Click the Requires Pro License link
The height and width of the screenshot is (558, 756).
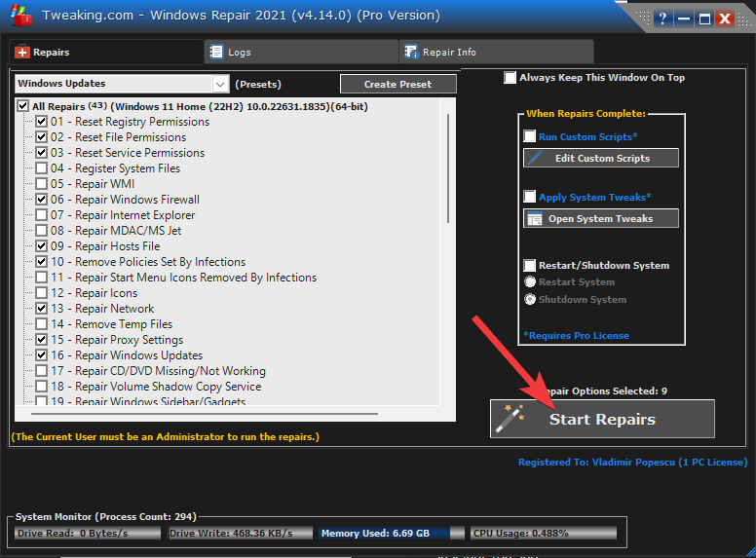(x=576, y=335)
